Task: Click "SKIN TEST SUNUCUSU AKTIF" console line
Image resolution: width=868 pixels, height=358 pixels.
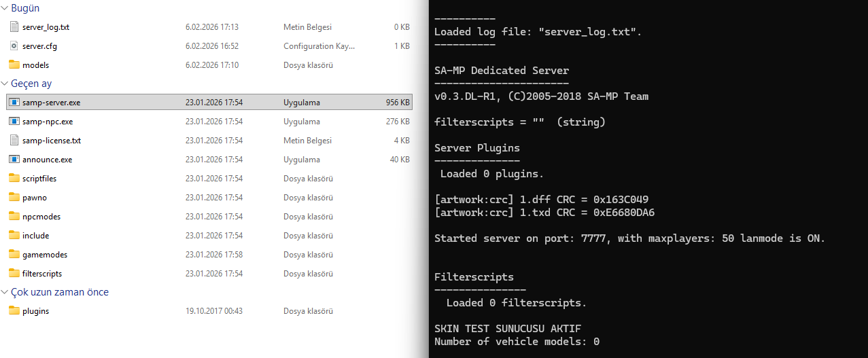Action: pos(508,329)
